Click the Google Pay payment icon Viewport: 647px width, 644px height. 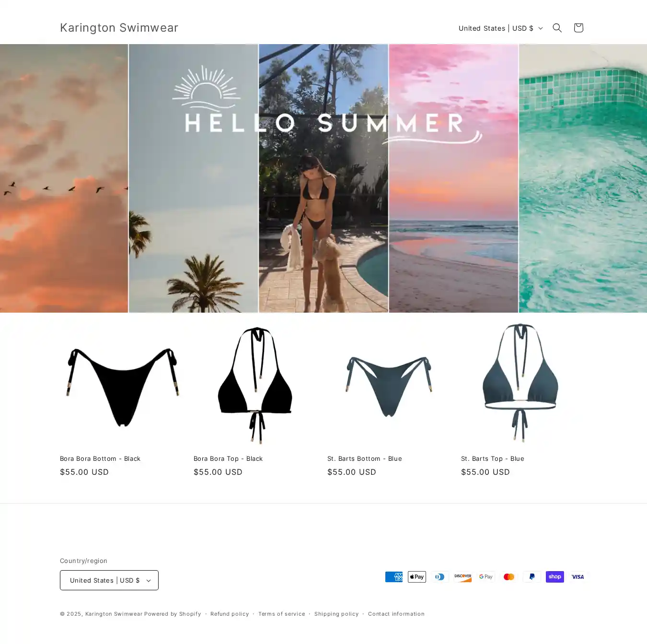click(486, 577)
